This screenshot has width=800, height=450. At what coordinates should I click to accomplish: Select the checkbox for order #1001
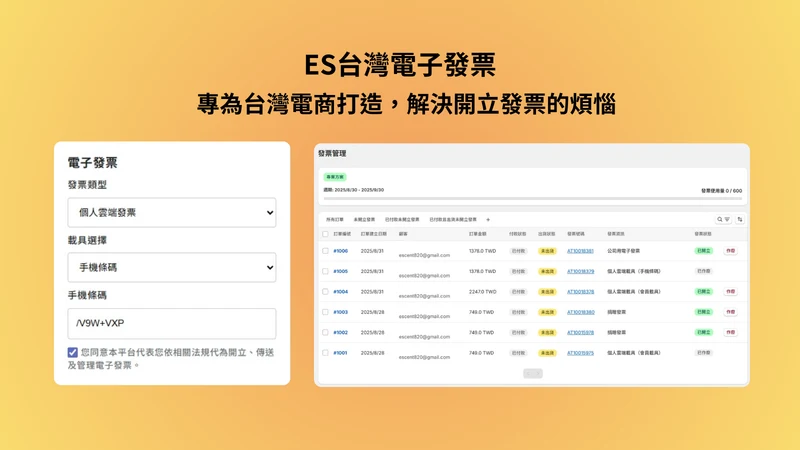tap(325, 353)
